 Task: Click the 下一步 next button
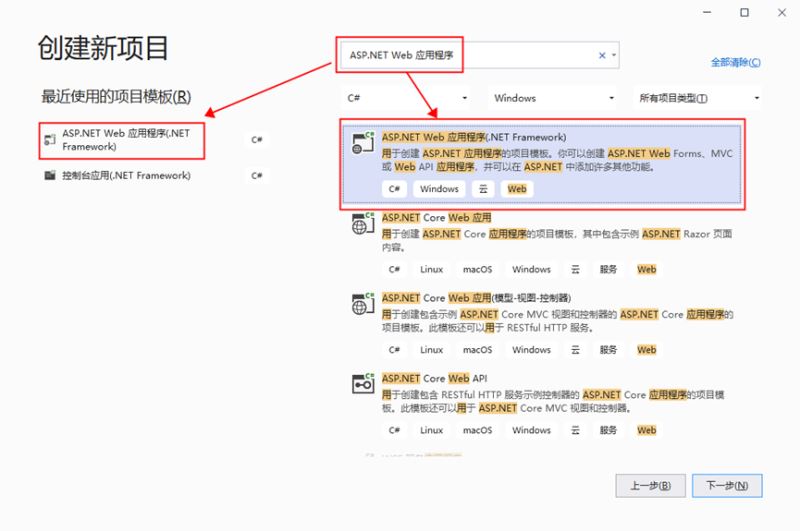tap(727, 486)
